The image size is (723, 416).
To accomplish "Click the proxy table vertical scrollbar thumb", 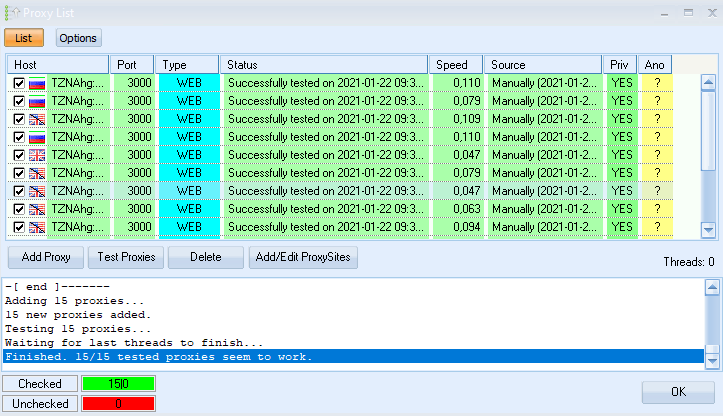I will coord(708,131).
